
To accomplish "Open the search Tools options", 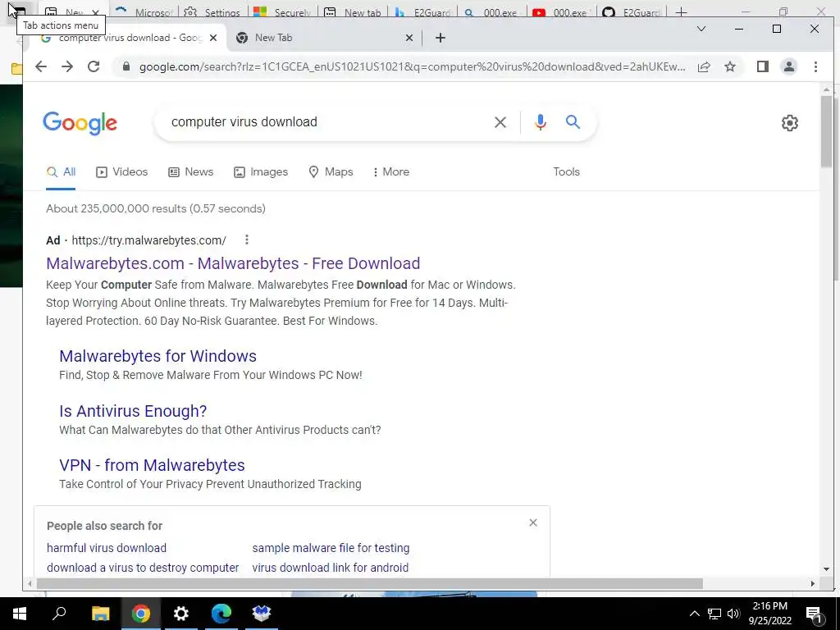I will click(x=566, y=172).
